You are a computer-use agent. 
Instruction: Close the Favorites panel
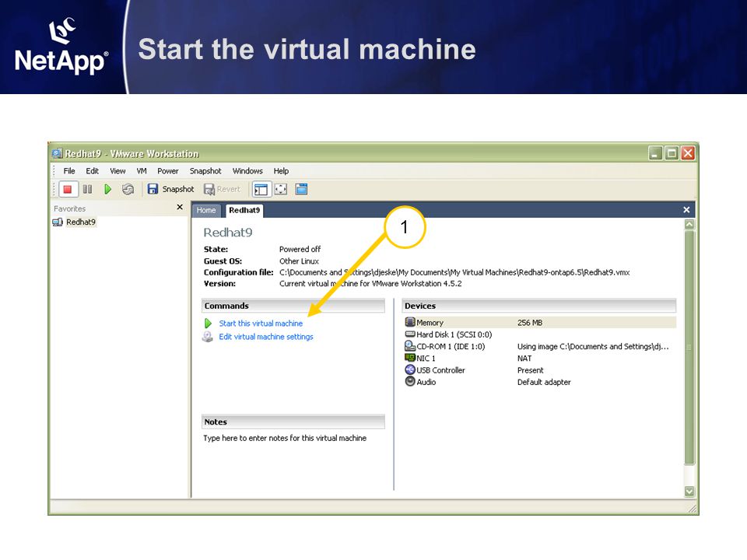coord(180,207)
